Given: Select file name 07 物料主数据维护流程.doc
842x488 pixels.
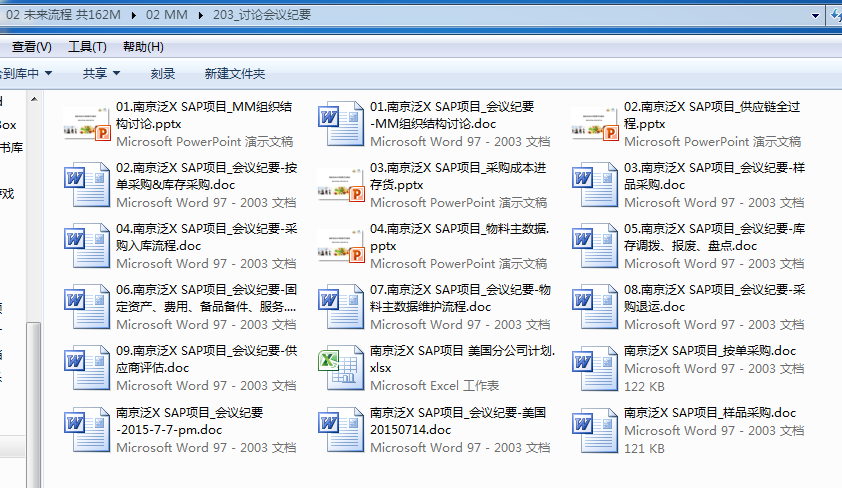Looking at the screenshot, I should click(x=460, y=298).
